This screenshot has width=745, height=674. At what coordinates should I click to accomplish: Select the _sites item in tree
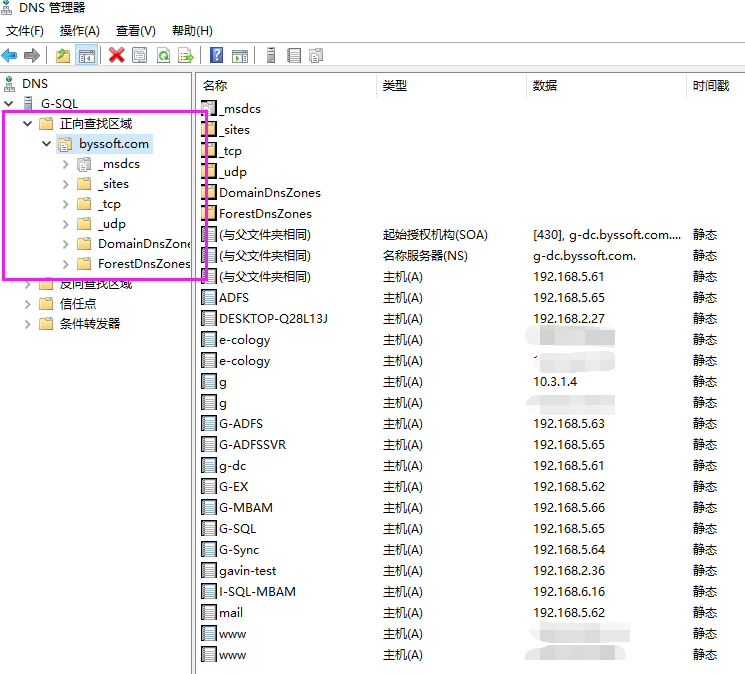click(113, 184)
